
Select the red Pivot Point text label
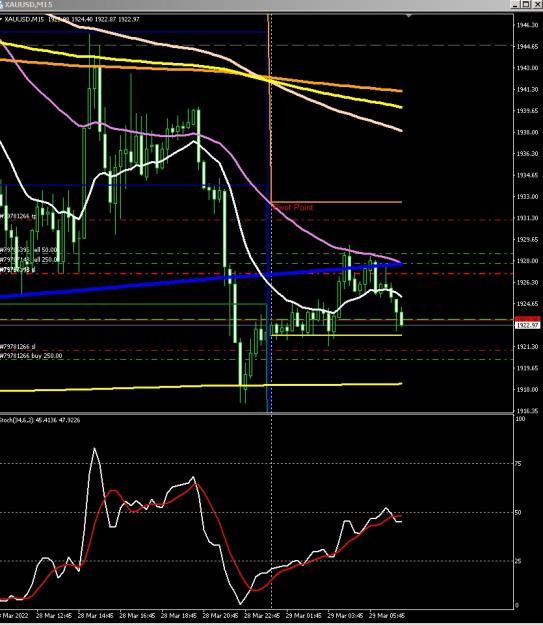[x=293, y=207]
